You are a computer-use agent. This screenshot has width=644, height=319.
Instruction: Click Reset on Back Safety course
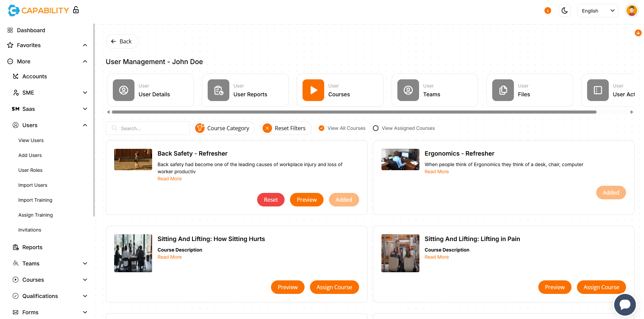271,200
